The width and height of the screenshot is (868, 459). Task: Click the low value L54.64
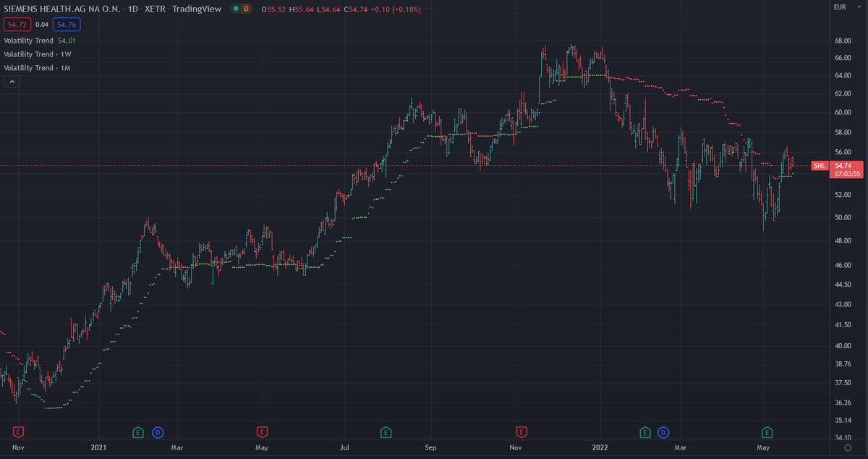(x=330, y=9)
